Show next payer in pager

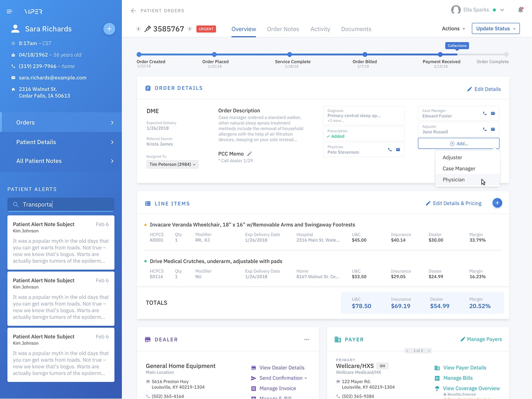click(429, 351)
